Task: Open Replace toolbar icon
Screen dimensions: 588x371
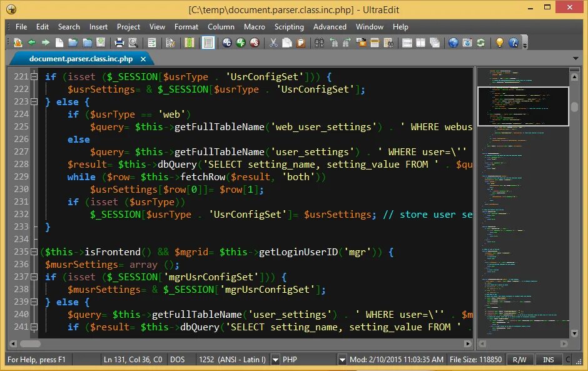Action: [361, 43]
